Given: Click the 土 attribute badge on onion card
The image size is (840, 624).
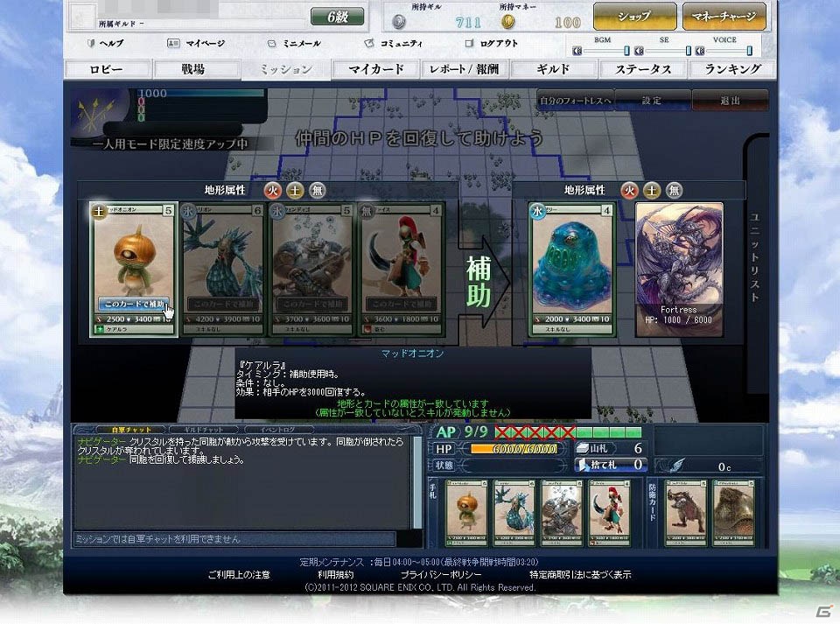Looking at the screenshot, I should click(99, 212).
